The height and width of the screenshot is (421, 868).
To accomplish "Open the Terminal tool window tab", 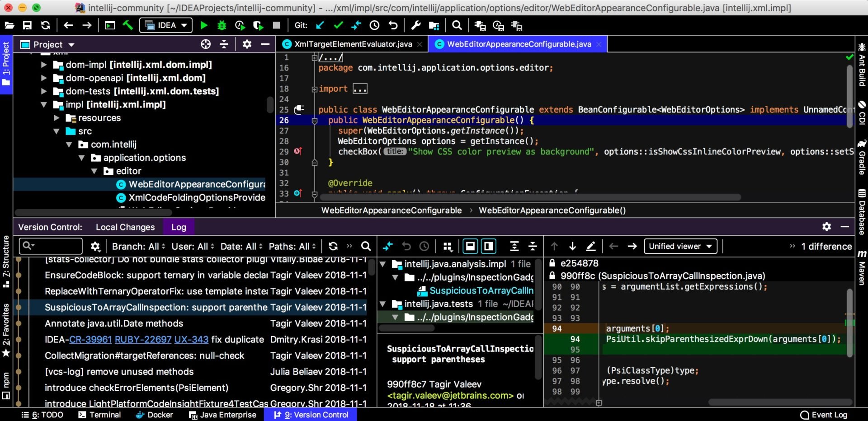I will [x=99, y=415].
